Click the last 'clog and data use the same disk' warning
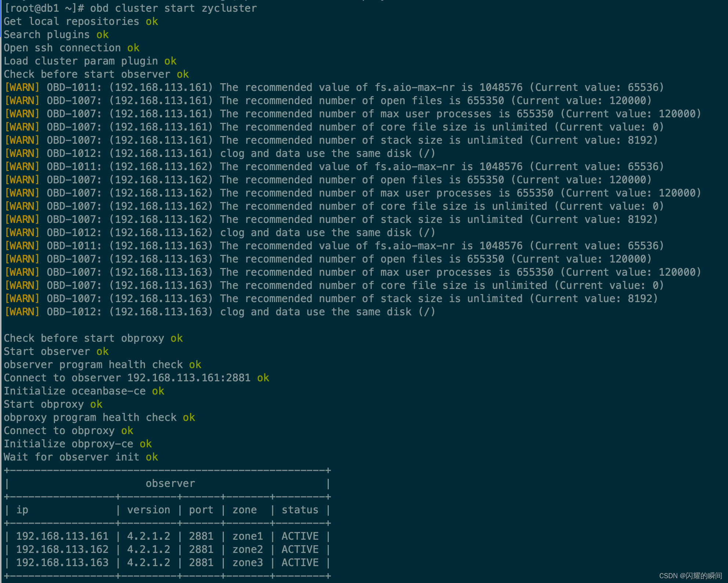The image size is (728, 583). (327, 312)
